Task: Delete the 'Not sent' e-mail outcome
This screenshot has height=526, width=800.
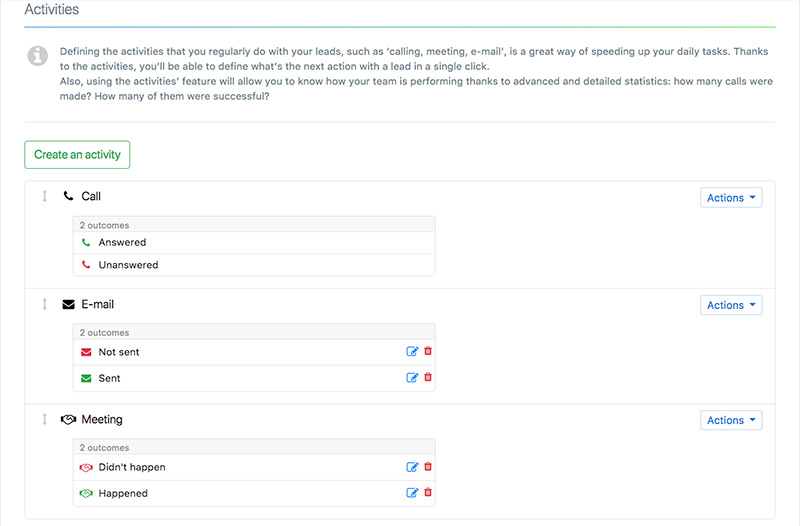Action: pos(428,351)
